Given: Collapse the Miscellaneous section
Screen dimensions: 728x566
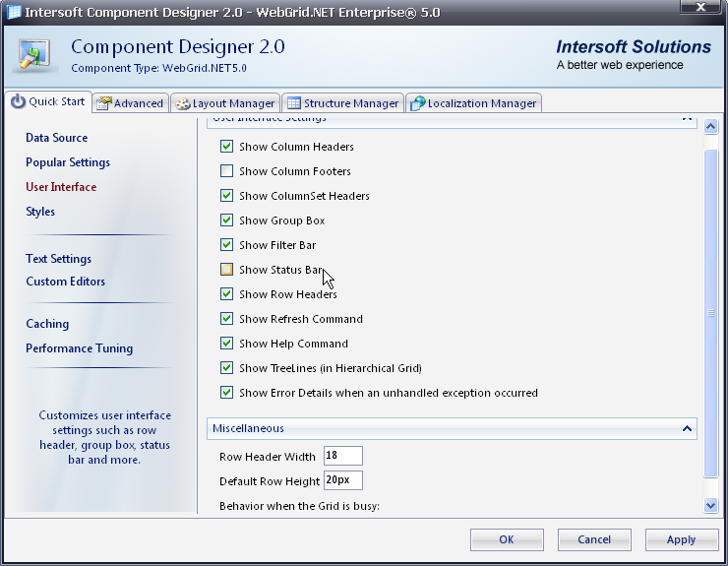Looking at the screenshot, I should pos(687,428).
